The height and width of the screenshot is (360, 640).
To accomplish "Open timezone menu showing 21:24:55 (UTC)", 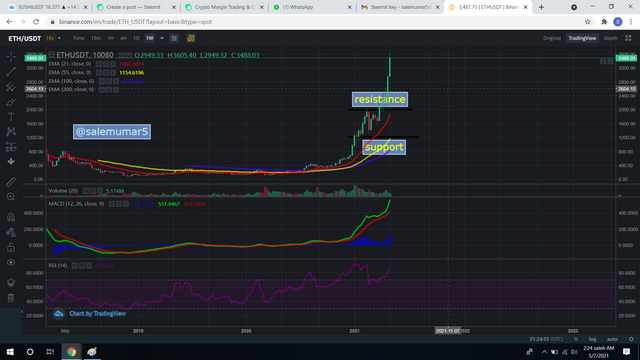I will [x=546, y=339].
